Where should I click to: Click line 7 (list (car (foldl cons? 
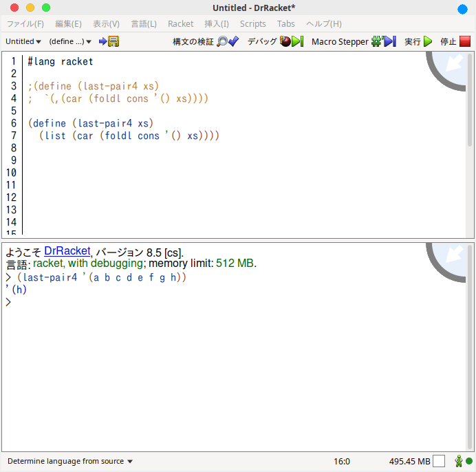pyautogui.click(x=129, y=136)
